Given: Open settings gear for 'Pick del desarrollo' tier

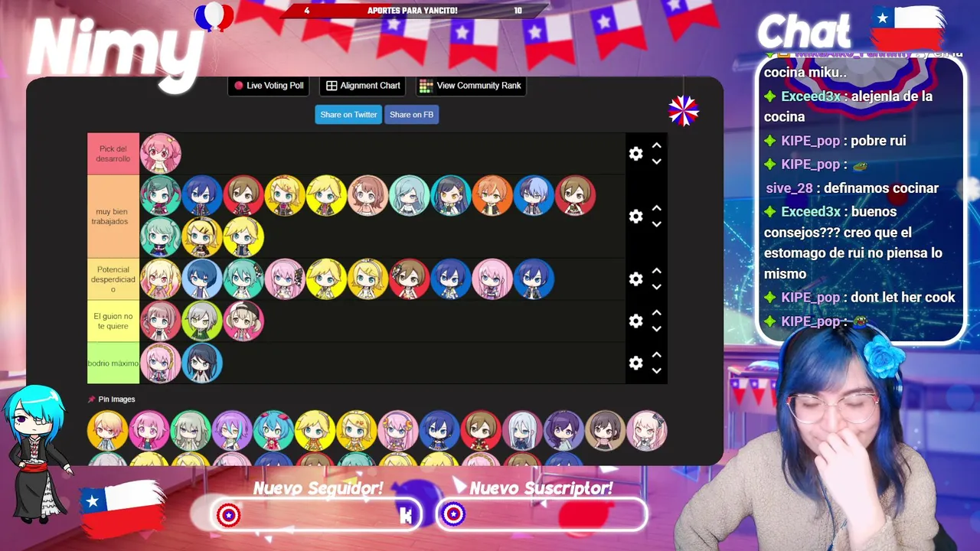Looking at the screenshot, I should coord(635,154).
